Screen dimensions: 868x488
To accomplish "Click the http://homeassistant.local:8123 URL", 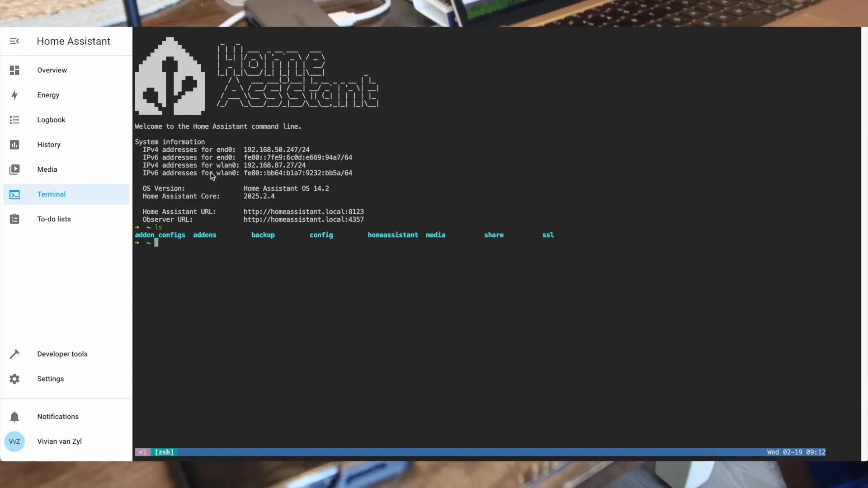I will pyautogui.click(x=303, y=211).
